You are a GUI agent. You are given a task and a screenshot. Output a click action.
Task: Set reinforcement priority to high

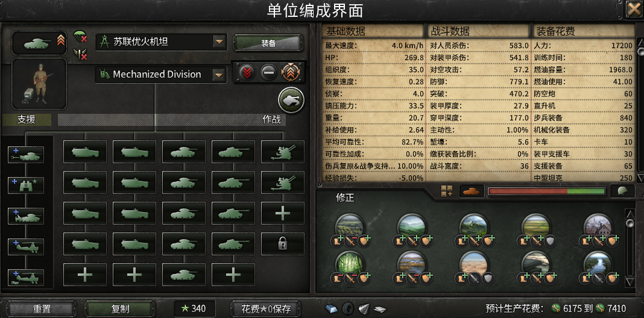tap(291, 73)
